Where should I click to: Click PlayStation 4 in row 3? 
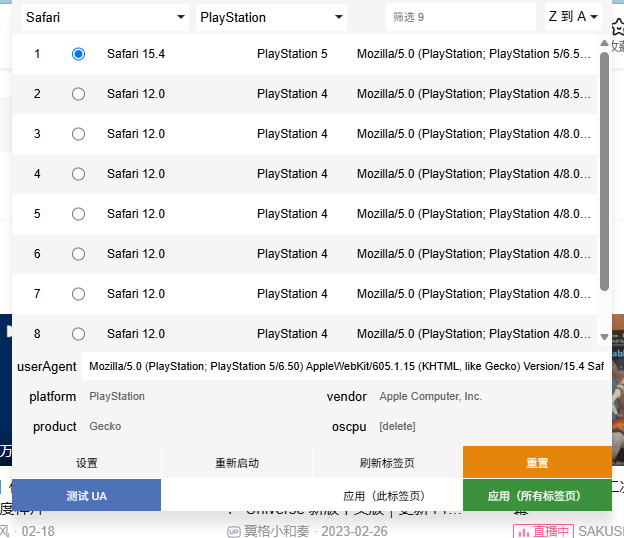pyautogui.click(x=292, y=134)
